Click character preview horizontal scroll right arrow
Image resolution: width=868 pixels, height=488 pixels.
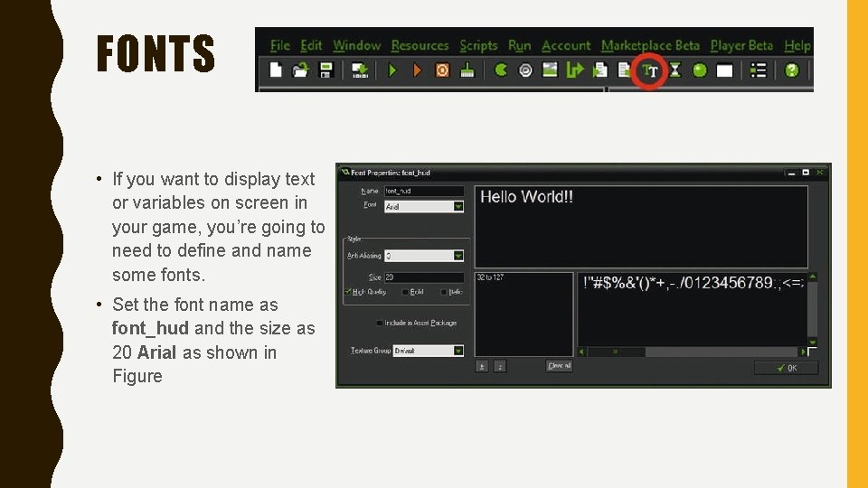(x=803, y=352)
